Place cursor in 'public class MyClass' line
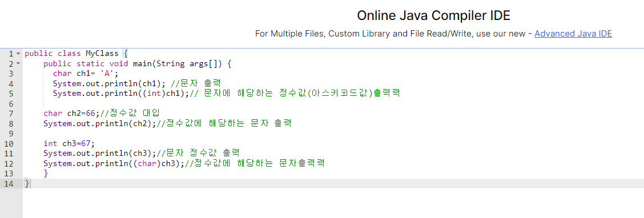The image size is (644, 218). coord(77,54)
